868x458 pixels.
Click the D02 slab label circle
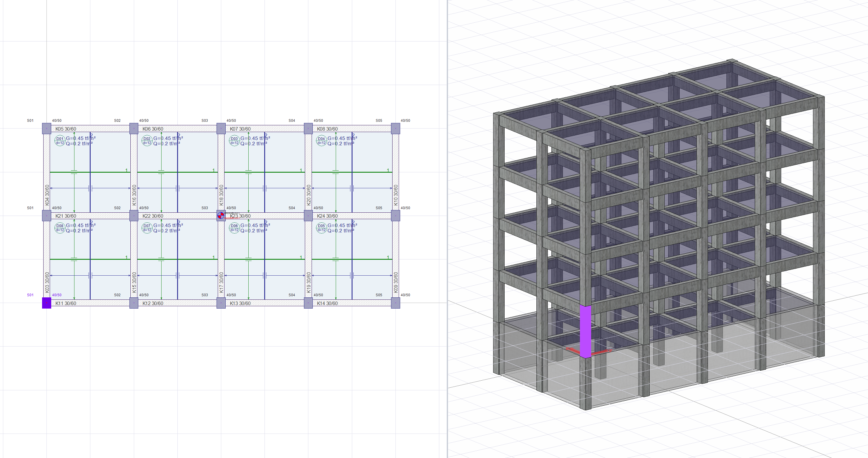147,141
